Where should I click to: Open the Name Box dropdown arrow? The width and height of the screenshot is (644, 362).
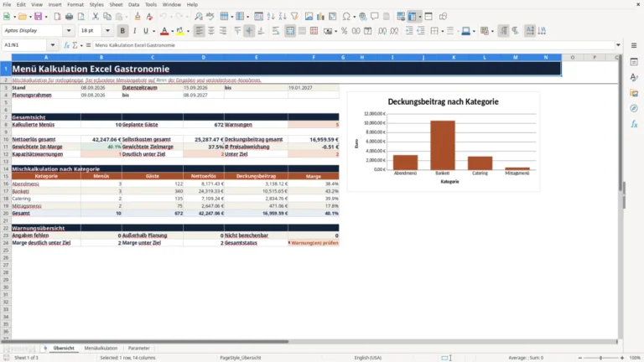pyautogui.click(x=53, y=45)
